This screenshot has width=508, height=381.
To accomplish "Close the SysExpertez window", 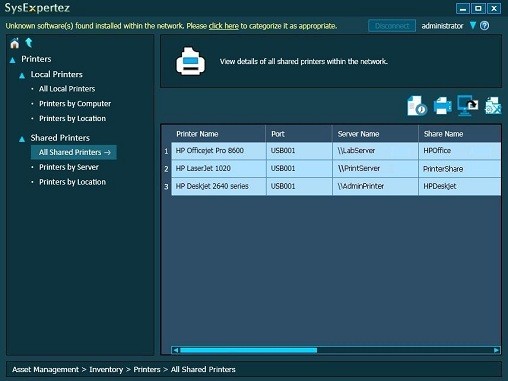I will 494,8.
